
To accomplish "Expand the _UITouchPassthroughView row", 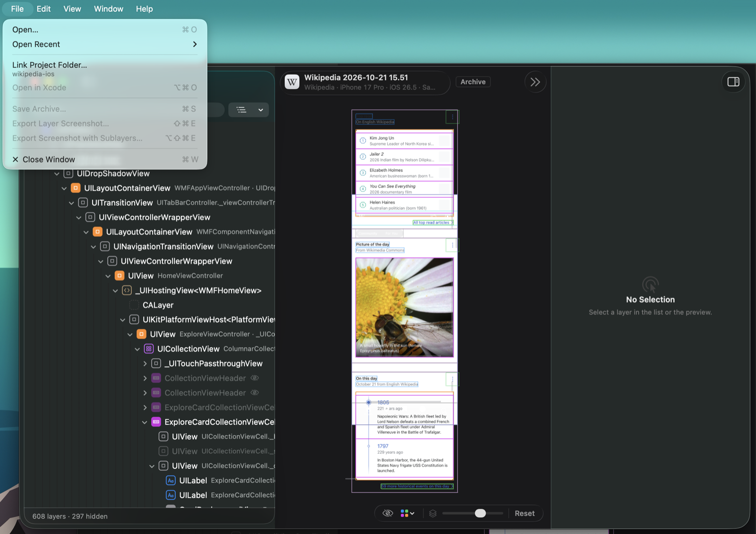I will pyautogui.click(x=145, y=363).
